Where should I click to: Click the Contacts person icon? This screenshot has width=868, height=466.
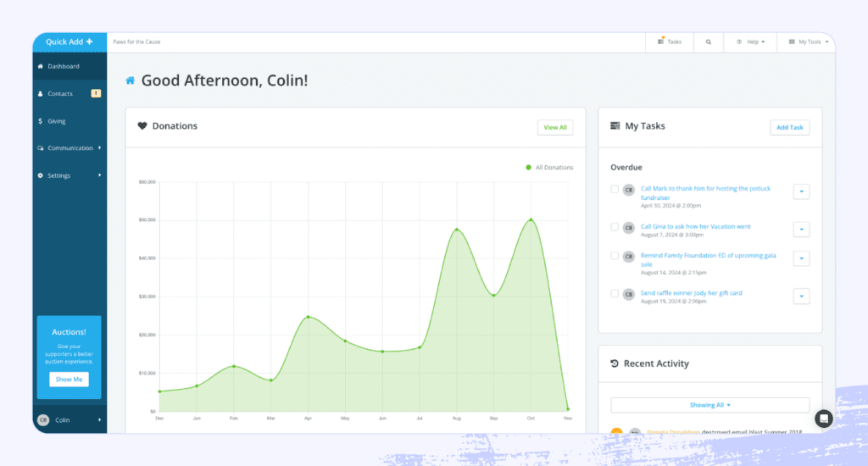pyautogui.click(x=40, y=93)
